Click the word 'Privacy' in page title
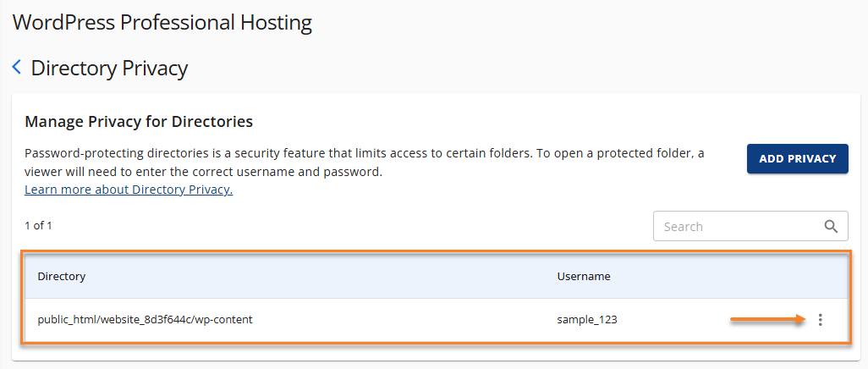The height and width of the screenshot is (369, 868). click(155, 68)
